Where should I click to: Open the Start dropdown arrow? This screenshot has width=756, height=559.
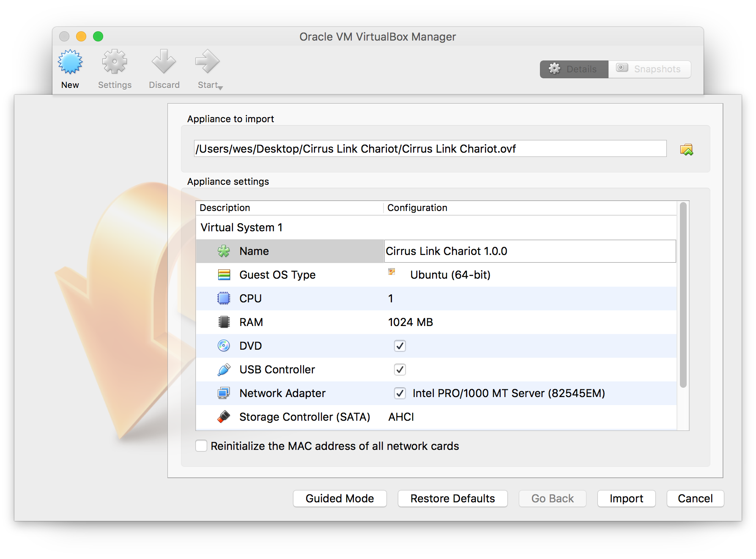click(x=220, y=88)
